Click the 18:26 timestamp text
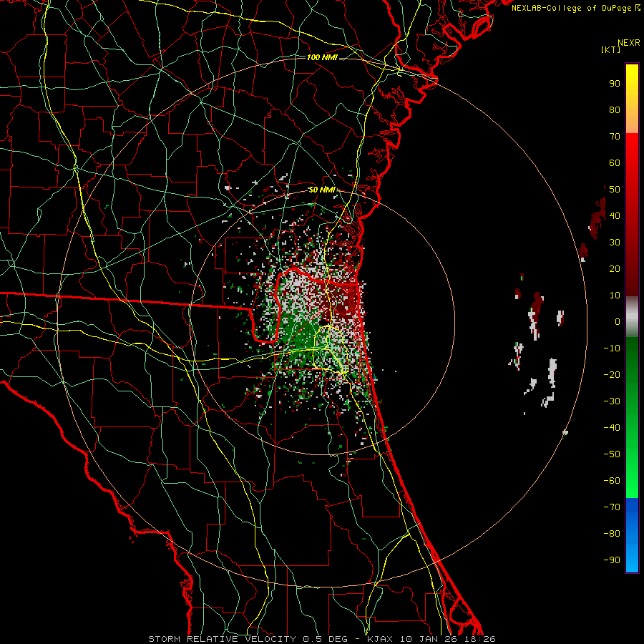 [x=479, y=639]
